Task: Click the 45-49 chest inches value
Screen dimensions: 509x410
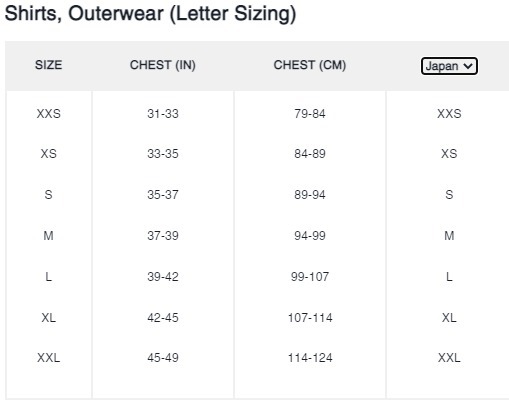Action: click(x=163, y=358)
